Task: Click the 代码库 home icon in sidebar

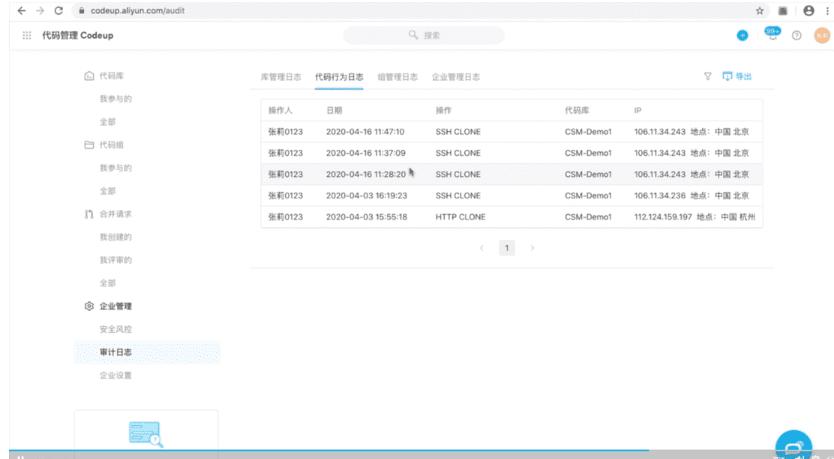Action: (x=89, y=76)
